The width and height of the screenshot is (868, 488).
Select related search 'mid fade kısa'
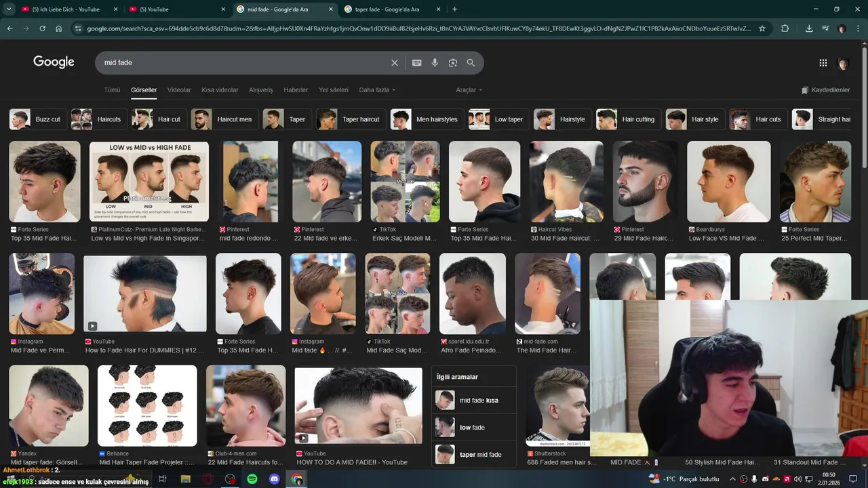pyautogui.click(x=473, y=401)
